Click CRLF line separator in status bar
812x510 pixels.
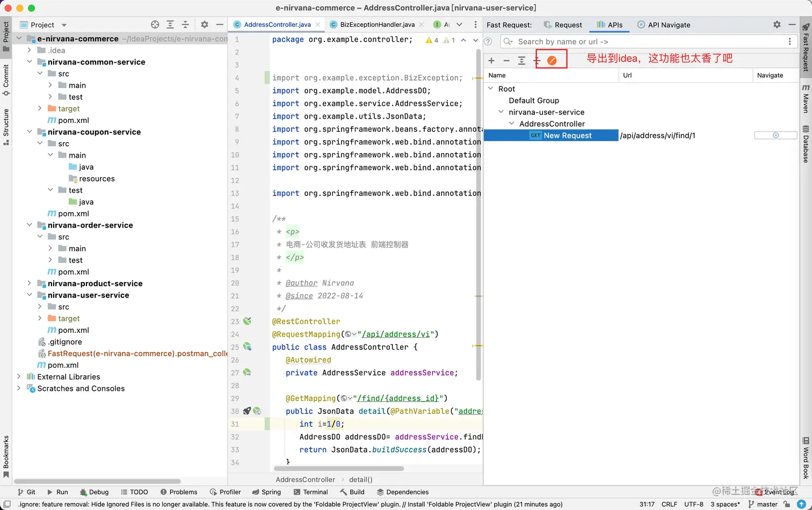(669, 504)
